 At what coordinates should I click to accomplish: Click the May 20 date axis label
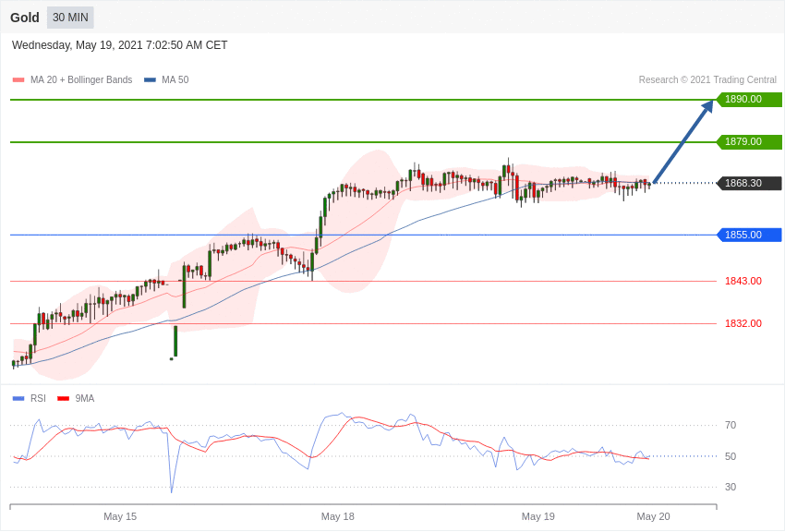(x=653, y=516)
